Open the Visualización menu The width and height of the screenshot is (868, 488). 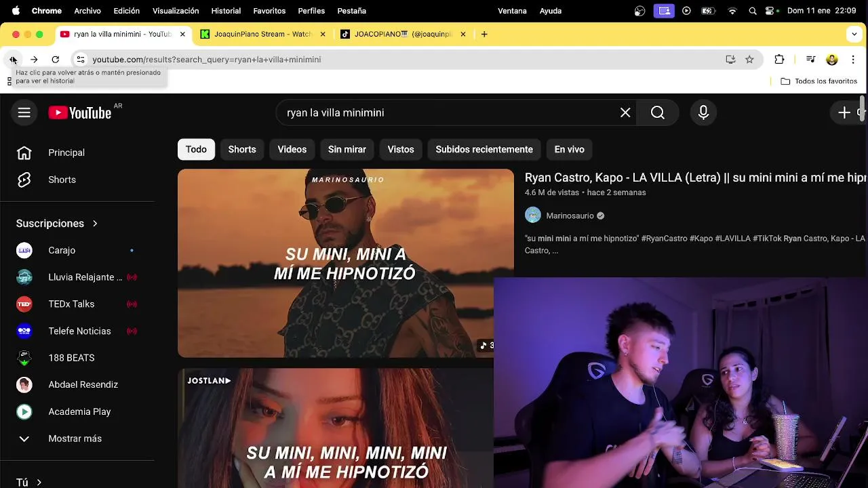[x=176, y=11]
